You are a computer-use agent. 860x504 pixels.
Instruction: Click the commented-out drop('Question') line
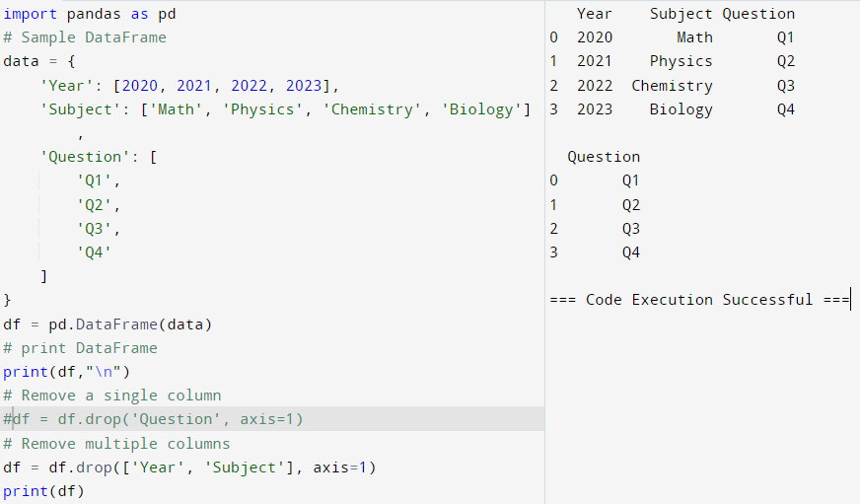click(x=153, y=419)
